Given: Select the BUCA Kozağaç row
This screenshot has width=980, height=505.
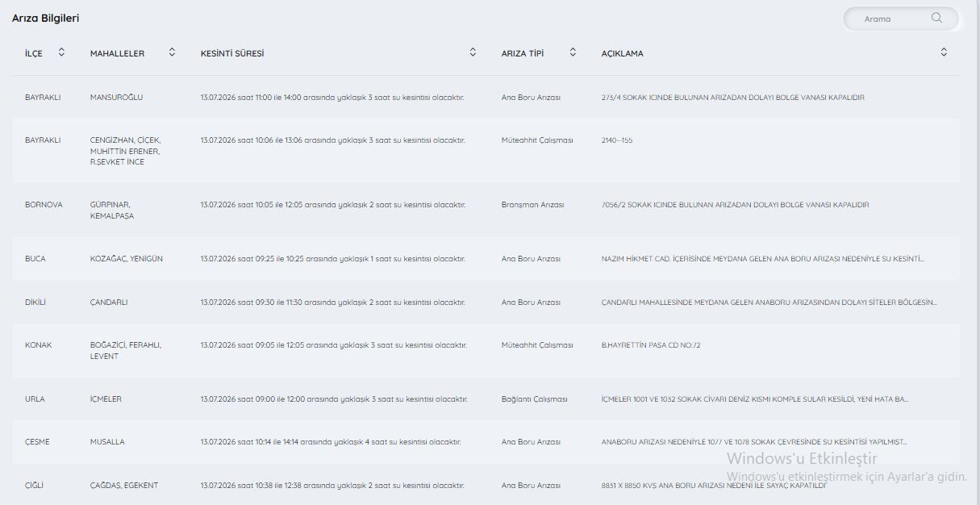Looking at the screenshot, I should pos(486,259).
